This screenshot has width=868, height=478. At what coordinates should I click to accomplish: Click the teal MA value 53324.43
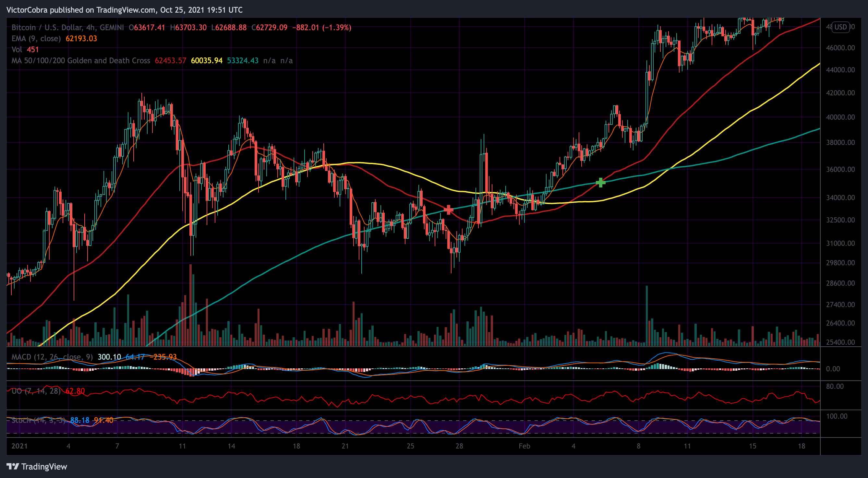pyautogui.click(x=243, y=61)
